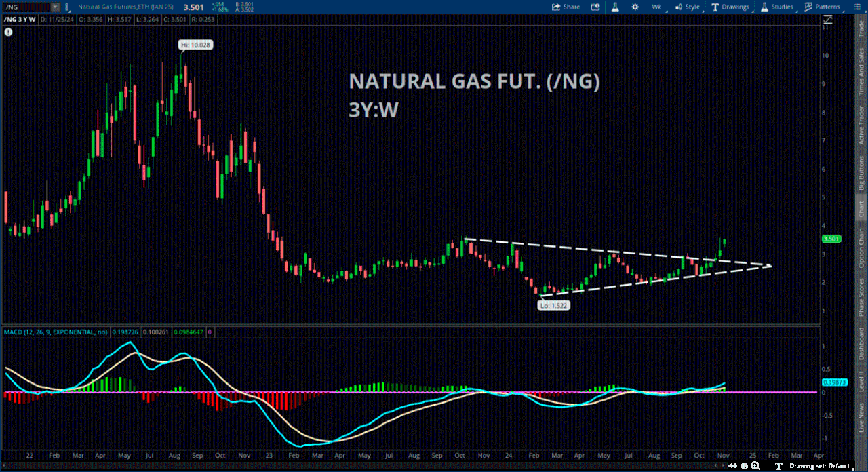Click the /NG symbol input field
Viewport: 868px width, 472px height.
click(x=26, y=7)
